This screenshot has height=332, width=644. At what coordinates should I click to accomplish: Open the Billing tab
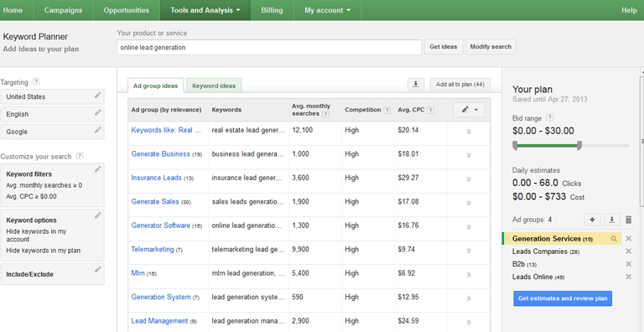coord(272,10)
